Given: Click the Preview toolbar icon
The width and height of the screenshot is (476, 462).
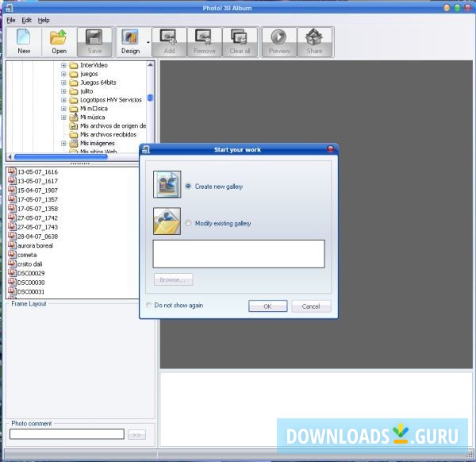Looking at the screenshot, I should 279,41.
